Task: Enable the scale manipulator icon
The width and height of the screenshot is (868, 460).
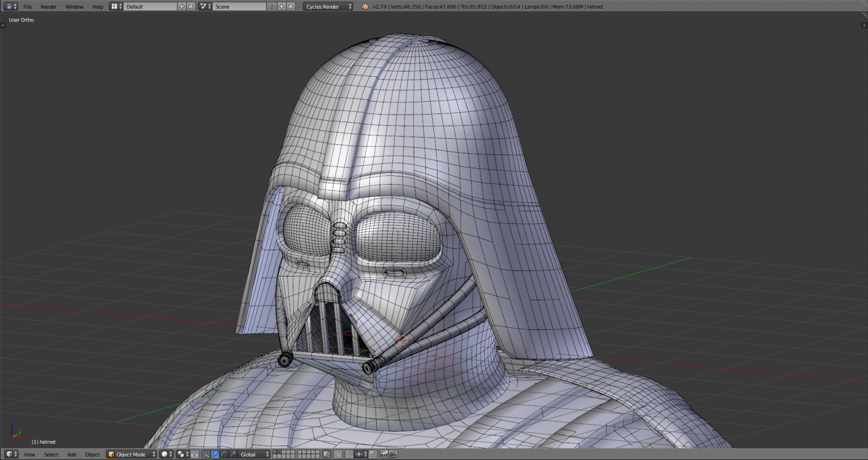Action: click(x=233, y=454)
